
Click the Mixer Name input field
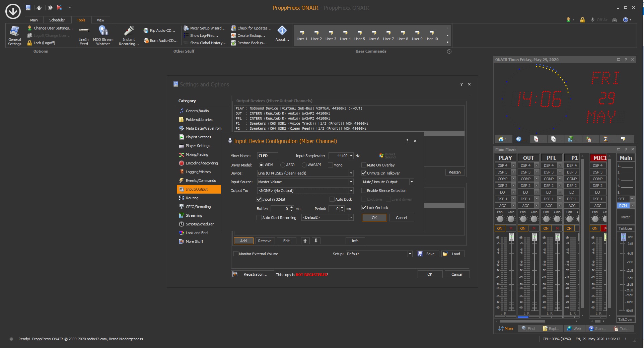coord(267,156)
